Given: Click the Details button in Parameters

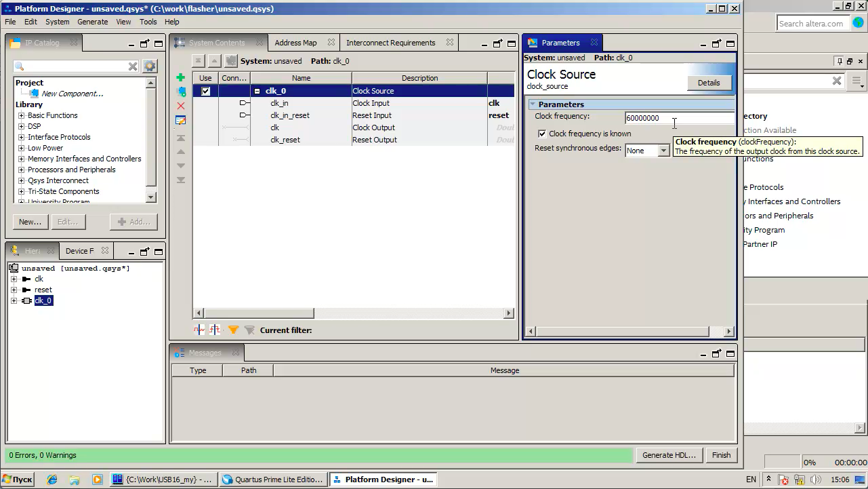Looking at the screenshot, I should pyautogui.click(x=709, y=83).
